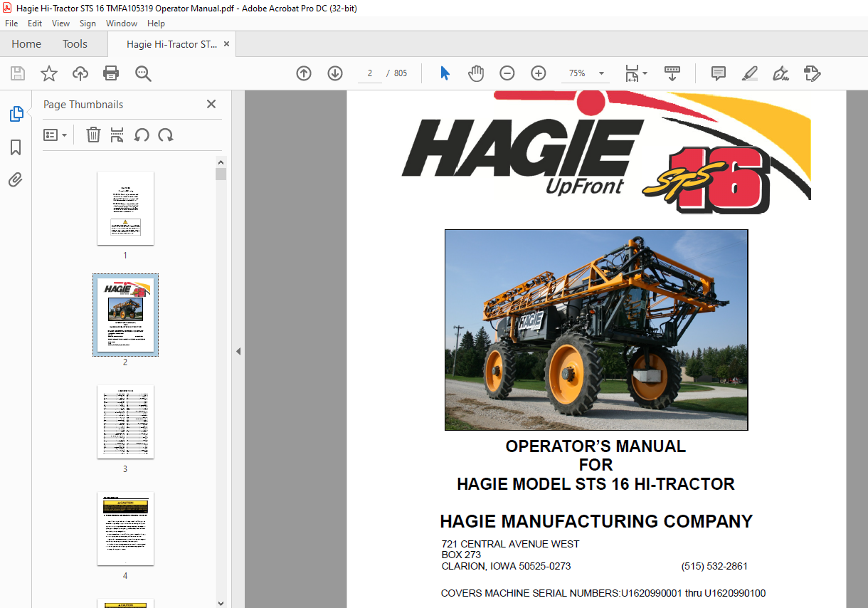
Task: Click the read mode keyboard icon
Action: click(x=672, y=73)
